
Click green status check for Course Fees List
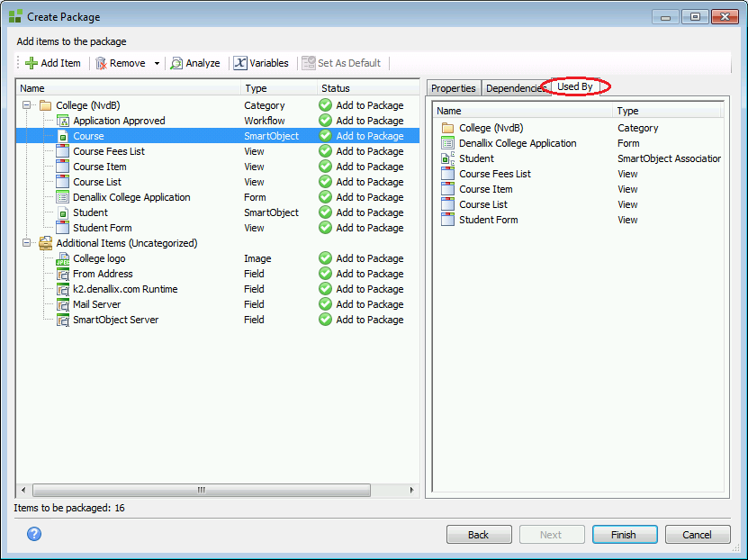[326, 151]
